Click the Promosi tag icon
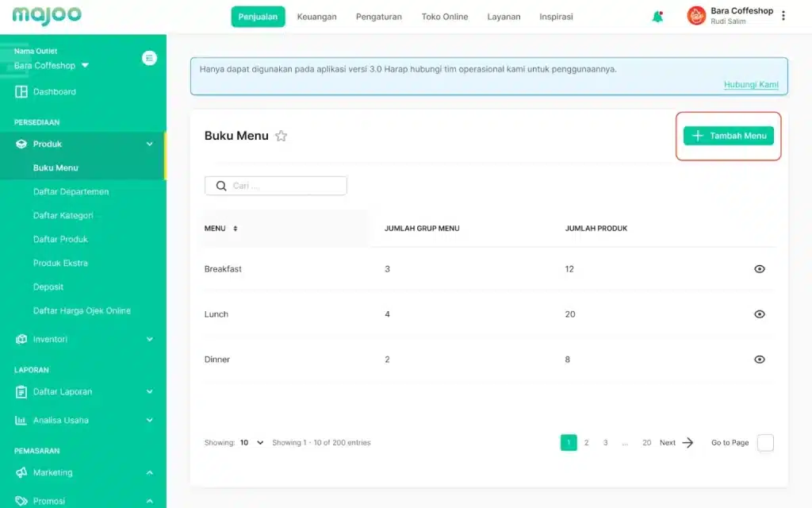Viewport: 812px width, 508px height. (x=21, y=501)
